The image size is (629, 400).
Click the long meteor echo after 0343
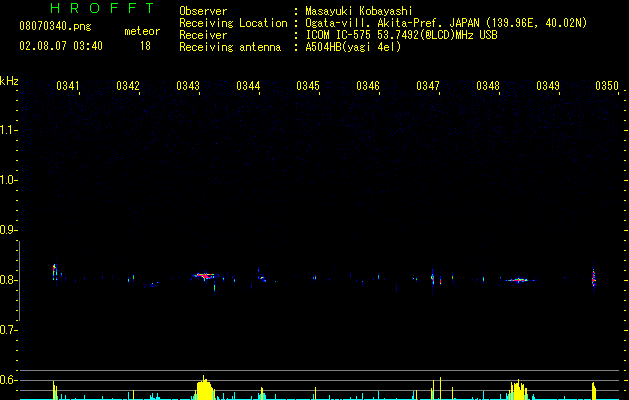point(205,276)
